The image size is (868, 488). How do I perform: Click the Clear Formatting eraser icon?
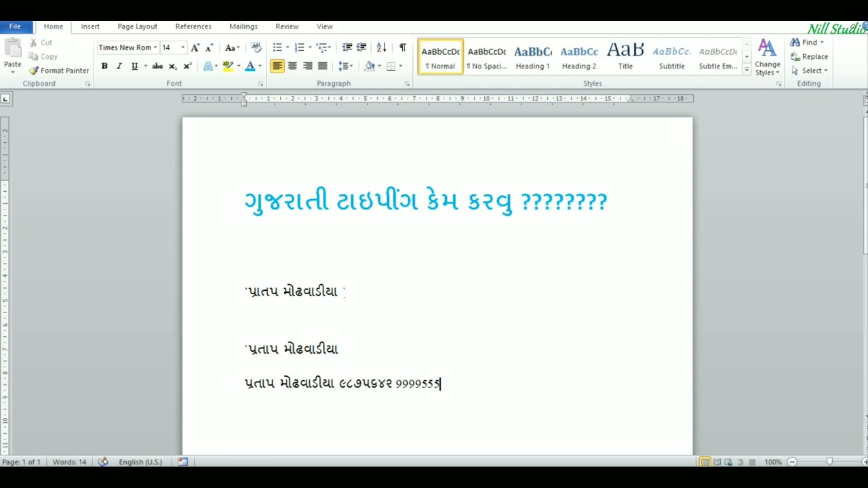click(x=256, y=47)
